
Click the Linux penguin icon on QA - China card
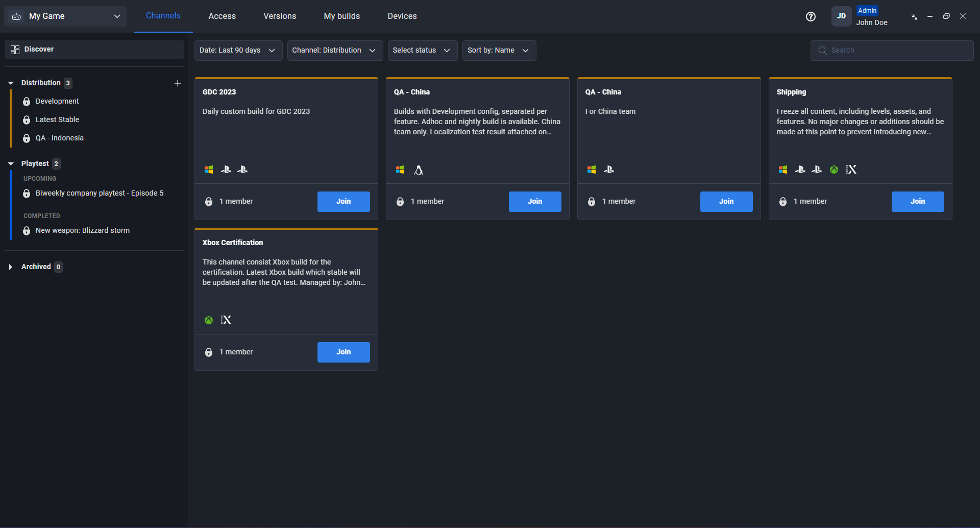(x=419, y=170)
